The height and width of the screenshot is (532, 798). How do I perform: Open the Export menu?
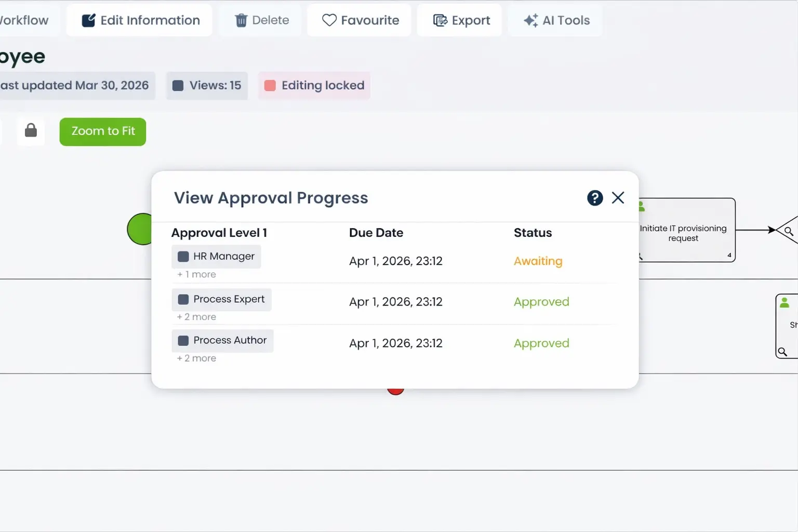(x=461, y=20)
